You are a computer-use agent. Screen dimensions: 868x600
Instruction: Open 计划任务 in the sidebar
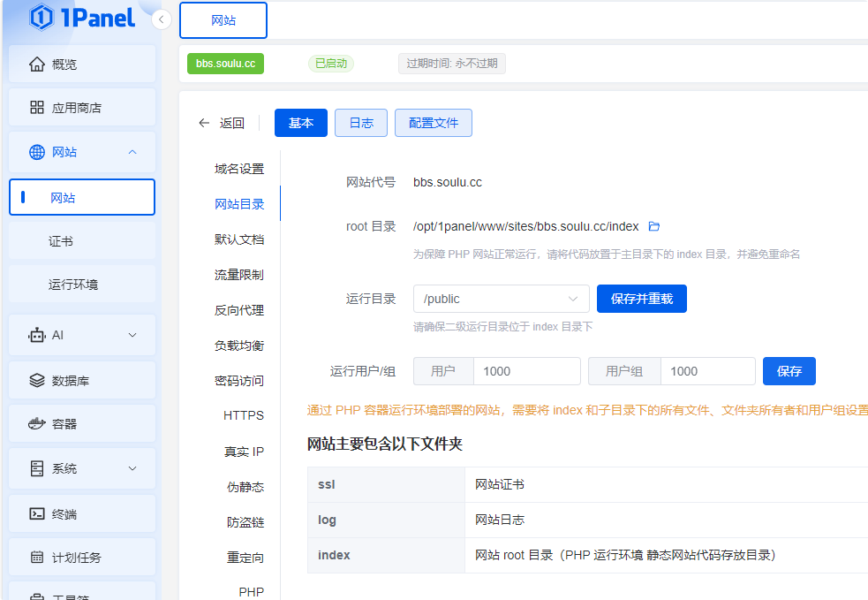click(x=82, y=558)
